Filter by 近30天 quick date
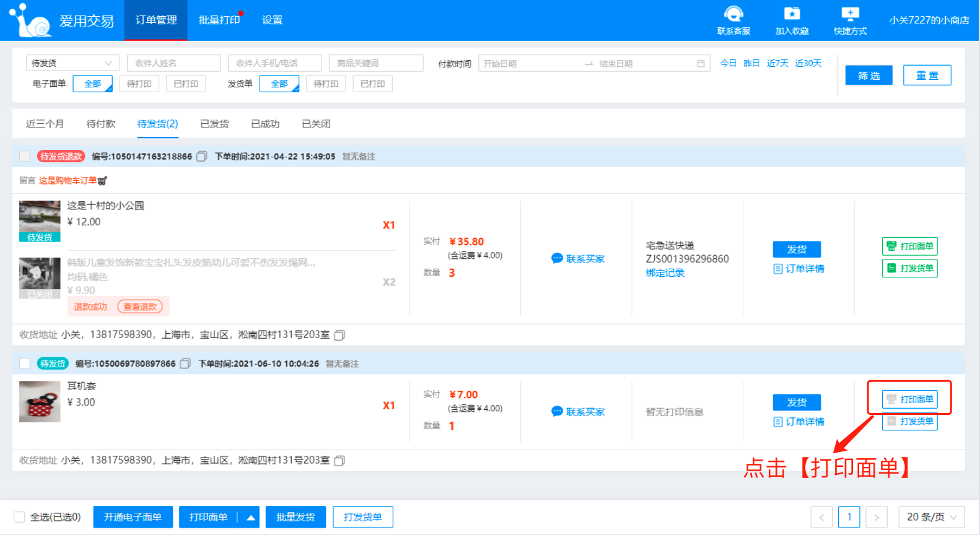This screenshot has height=535, width=980. click(808, 63)
